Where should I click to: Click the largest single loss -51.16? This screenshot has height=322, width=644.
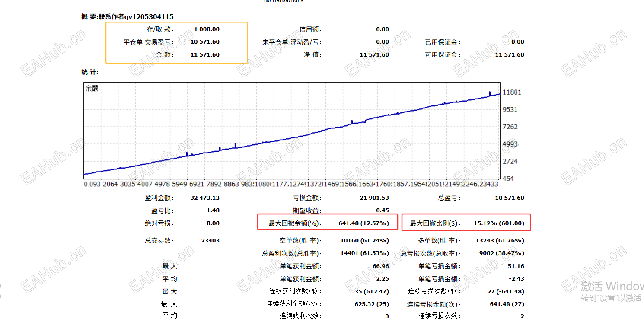[x=515, y=266]
